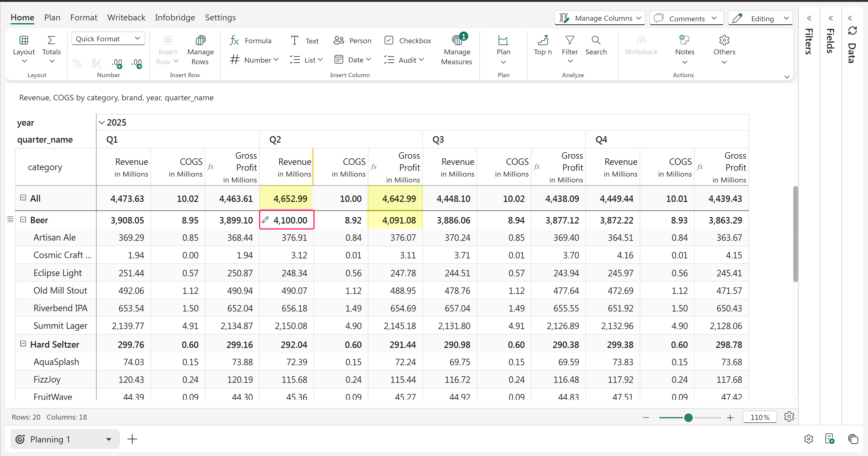Click the Totals sigma icon
The height and width of the screenshot is (456, 868).
click(51, 40)
